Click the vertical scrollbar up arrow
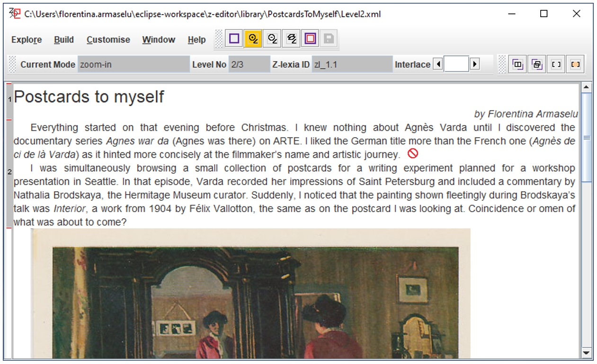Image resolution: width=597 pixels, height=364 pixels. 586,88
